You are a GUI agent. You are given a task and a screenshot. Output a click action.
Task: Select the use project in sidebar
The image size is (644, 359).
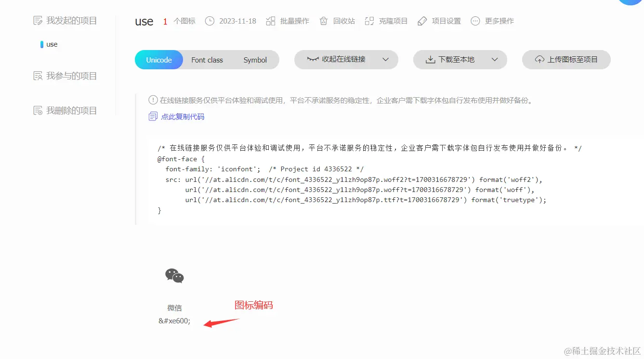click(x=52, y=44)
